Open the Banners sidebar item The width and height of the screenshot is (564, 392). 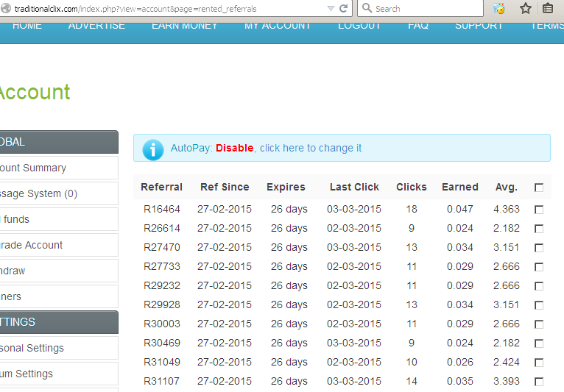(x=59, y=296)
